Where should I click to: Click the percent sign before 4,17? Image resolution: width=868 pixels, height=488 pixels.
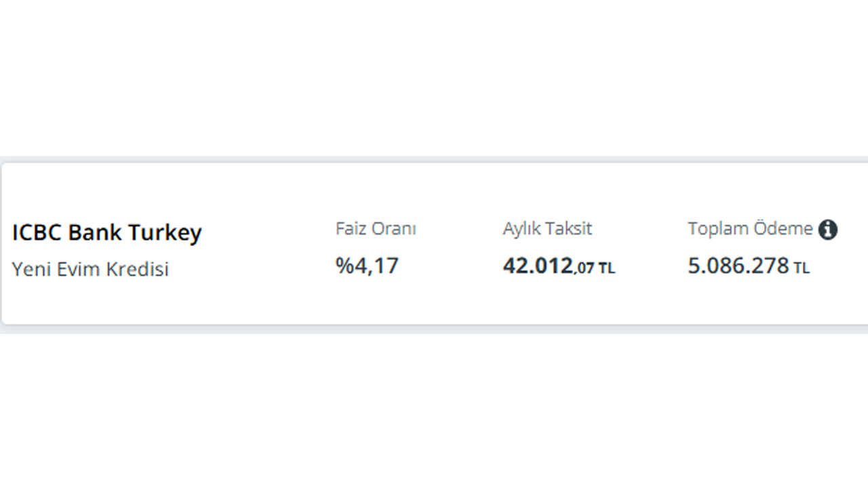344,266
